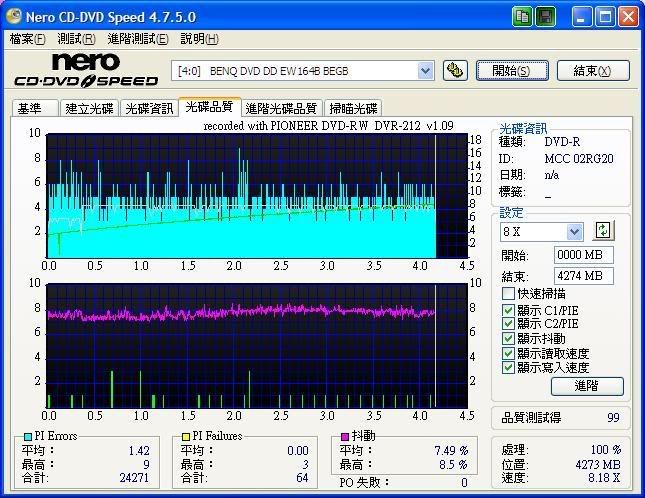The height and width of the screenshot is (498, 645).
Task: Open the BENQ DVD drive selection dropdown
Action: pyautogui.click(x=425, y=71)
